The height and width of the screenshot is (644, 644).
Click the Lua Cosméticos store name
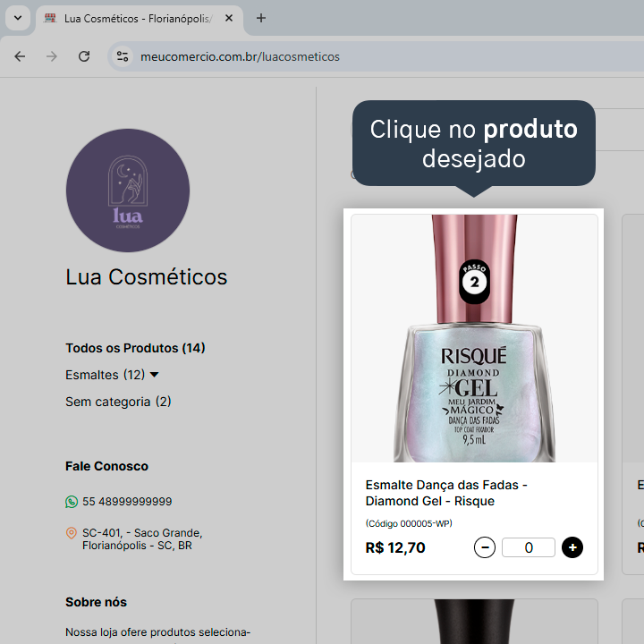point(146,276)
